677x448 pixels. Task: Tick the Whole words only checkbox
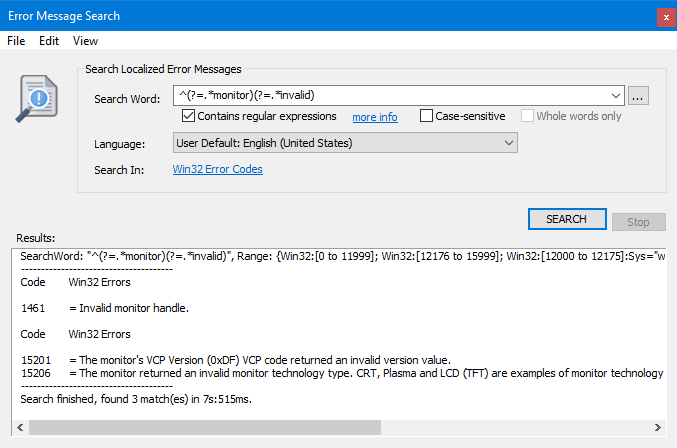pos(527,116)
